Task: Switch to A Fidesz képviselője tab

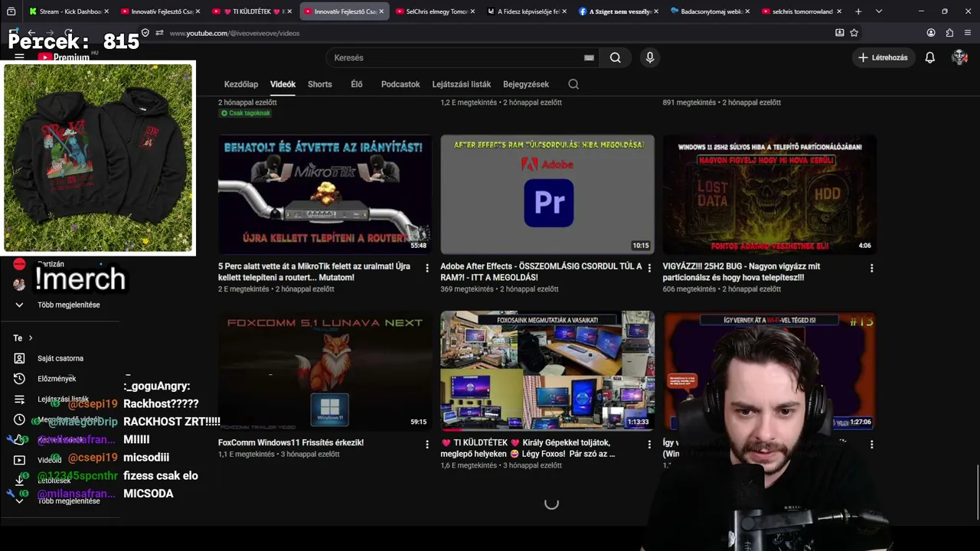Action: point(528,11)
